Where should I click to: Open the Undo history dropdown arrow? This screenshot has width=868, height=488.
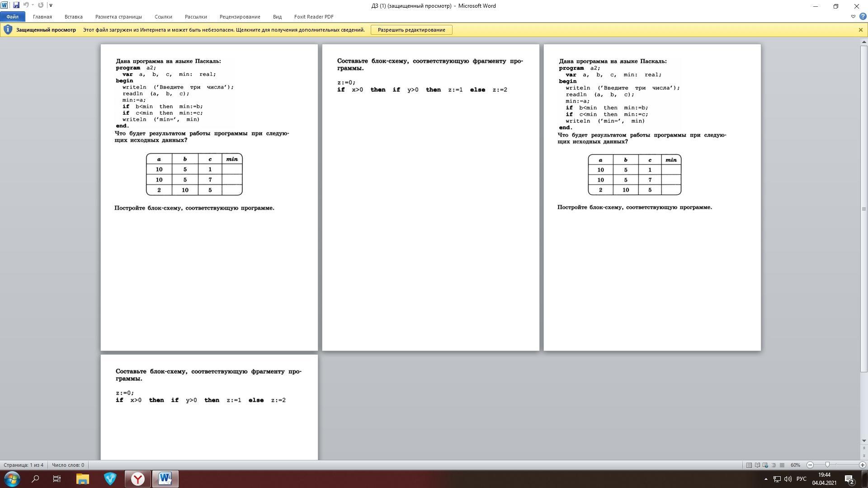pyautogui.click(x=33, y=5)
